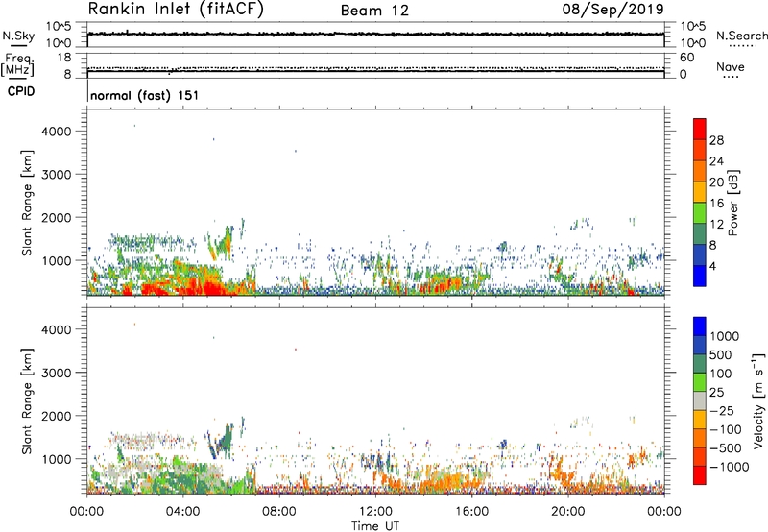This screenshot has width=768, height=532.
Task: Click the "−1000" velocity colorbar tick label
Action: [730, 467]
